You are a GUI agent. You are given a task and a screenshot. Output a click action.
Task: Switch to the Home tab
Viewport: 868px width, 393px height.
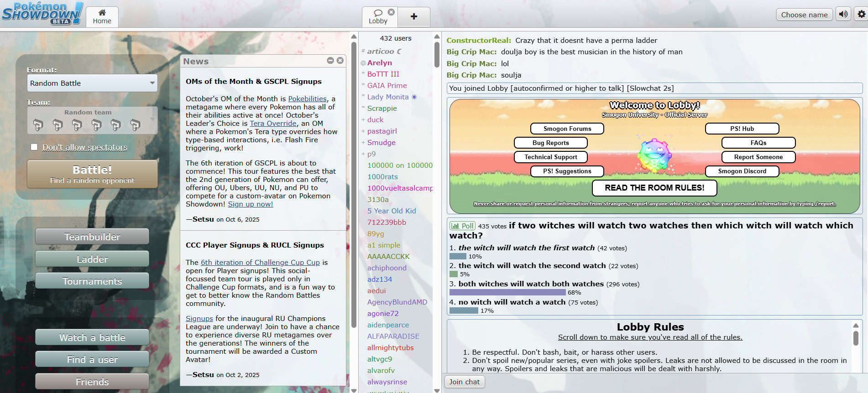pos(102,17)
